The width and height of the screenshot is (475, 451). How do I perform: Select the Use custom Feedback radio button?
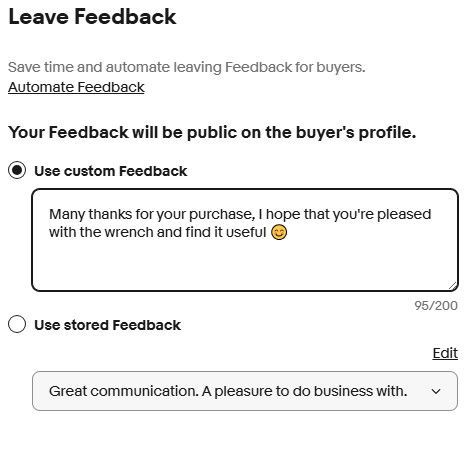click(x=17, y=170)
